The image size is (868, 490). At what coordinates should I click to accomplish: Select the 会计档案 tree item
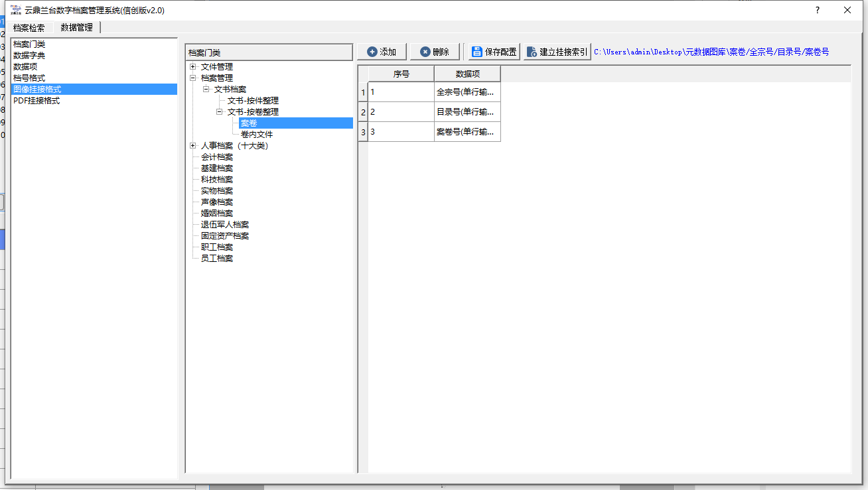(217, 156)
